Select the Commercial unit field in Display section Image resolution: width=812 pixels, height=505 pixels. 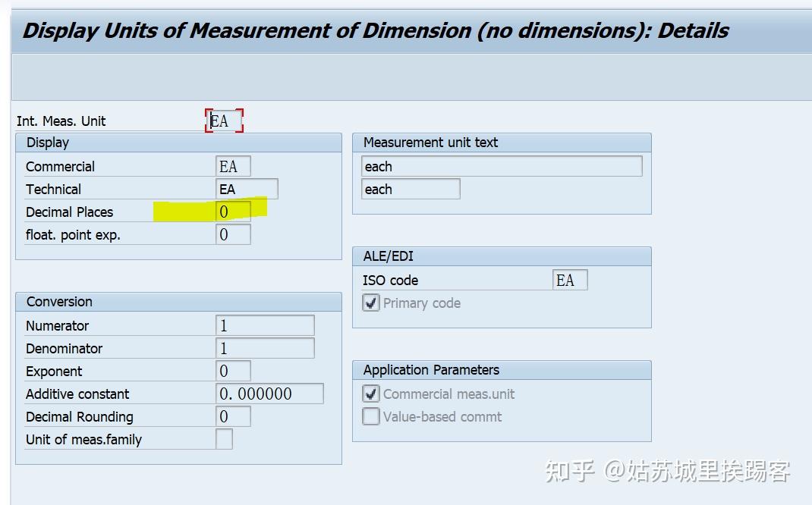tap(232, 166)
